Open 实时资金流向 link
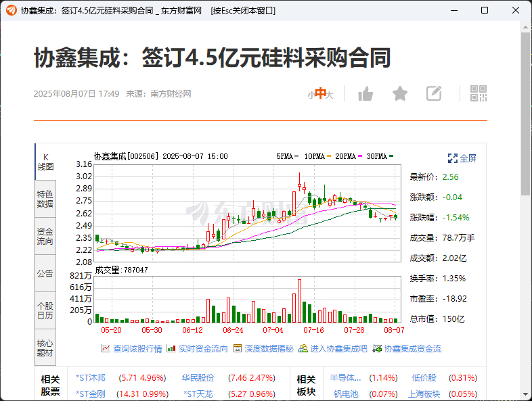 203,348
